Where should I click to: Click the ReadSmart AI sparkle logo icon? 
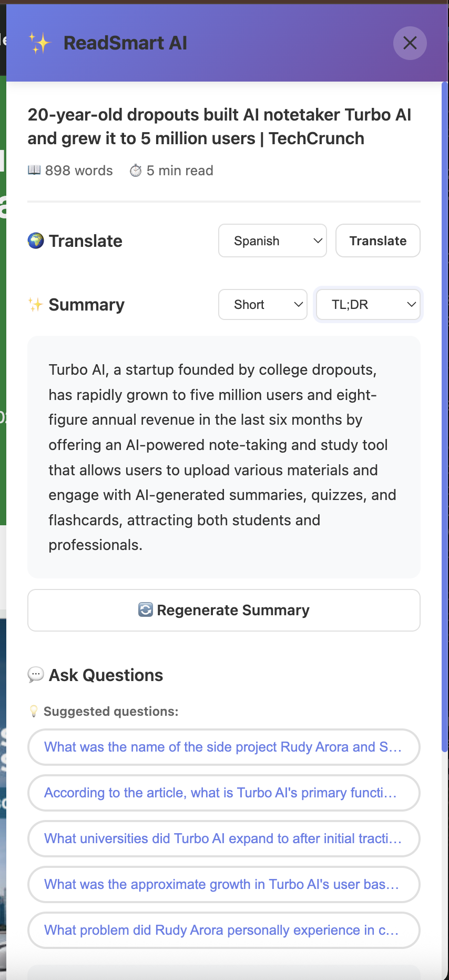click(40, 43)
